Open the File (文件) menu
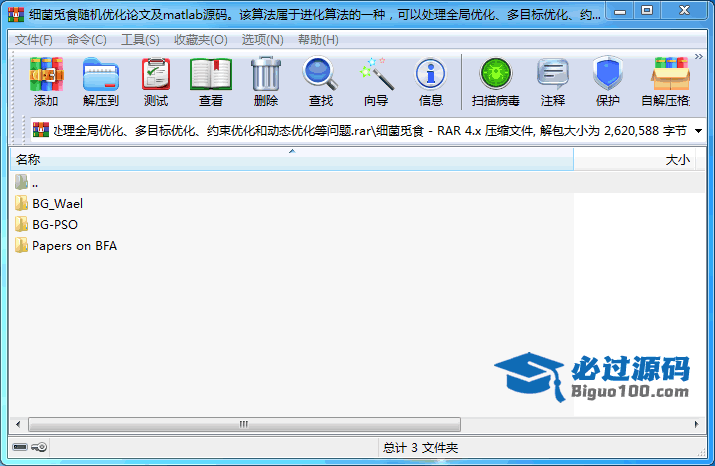This screenshot has width=715, height=466. 33,40
